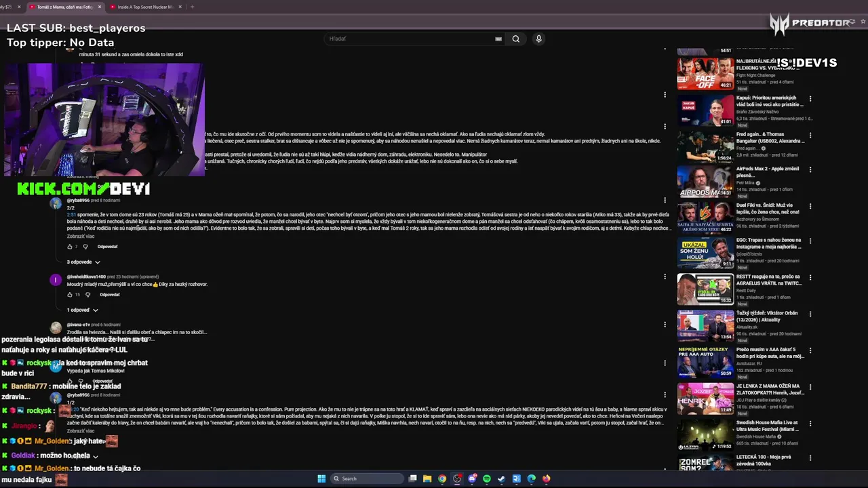The width and height of the screenshot is (868, 488).
Task: Open 'Prečo musím v AAA čakať 5 hodín' video title
Action: [x=770, y=352]
